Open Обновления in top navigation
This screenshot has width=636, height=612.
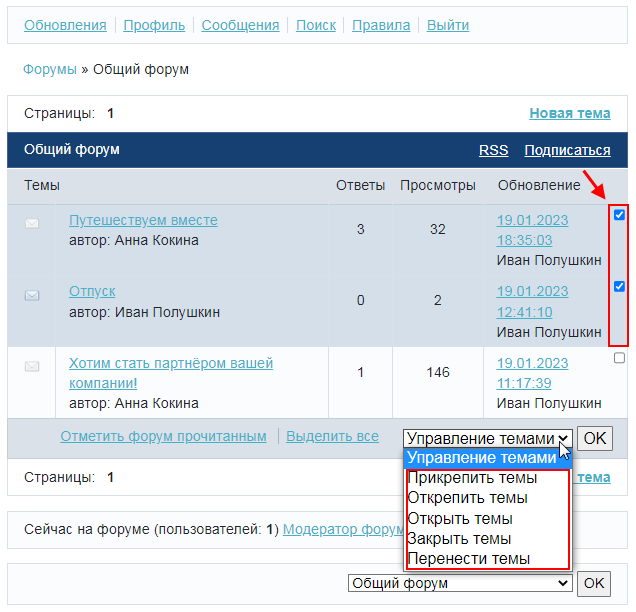[x=65, y=25]
